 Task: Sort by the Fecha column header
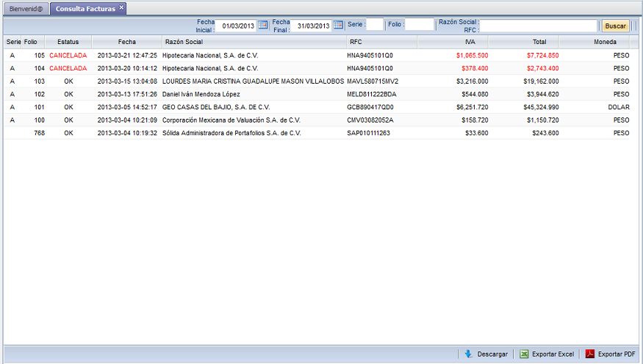126,42
